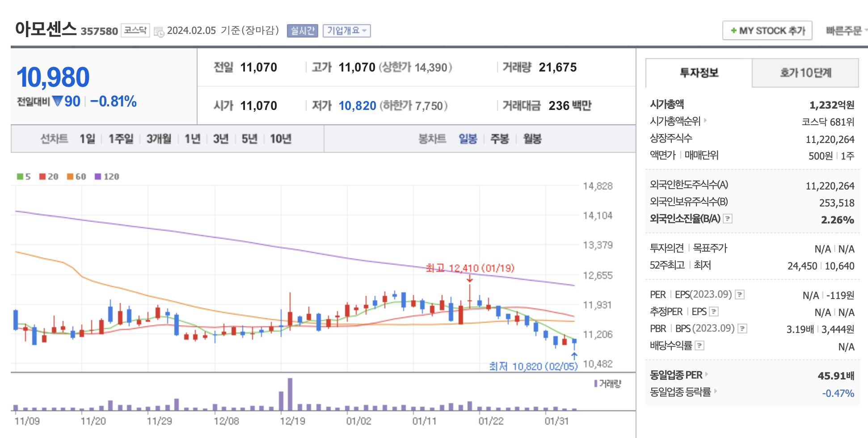Viewport: 868px width, 438px height.
Task: Select the 월봉 monthly candle chart
Action: tap(532, 139)
